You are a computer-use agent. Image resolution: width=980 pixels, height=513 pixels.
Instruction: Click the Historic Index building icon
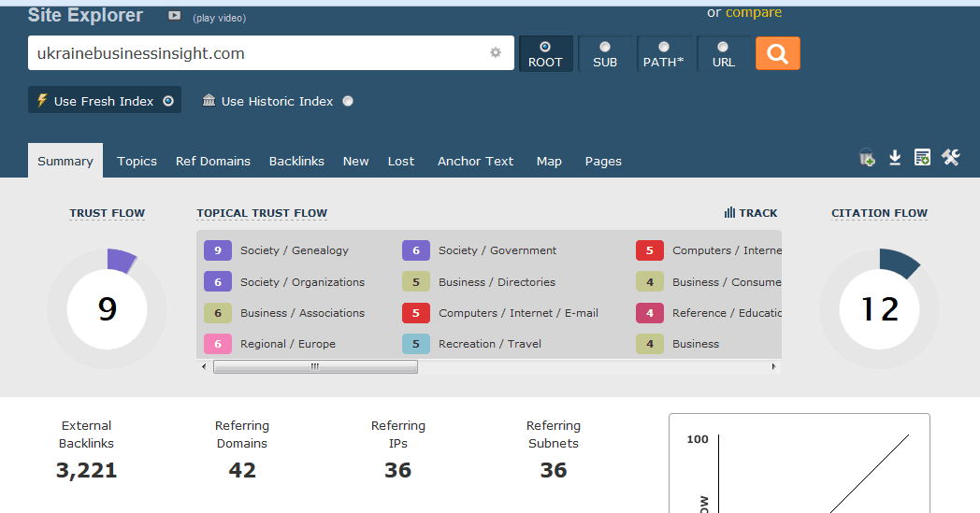[x=209, y=100]
